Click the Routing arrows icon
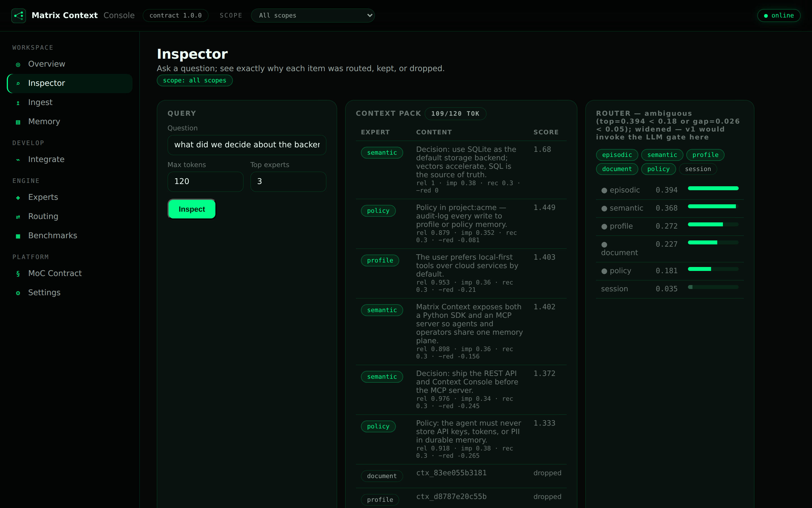This screenshot has width=812, height=508. pos(18,217)
